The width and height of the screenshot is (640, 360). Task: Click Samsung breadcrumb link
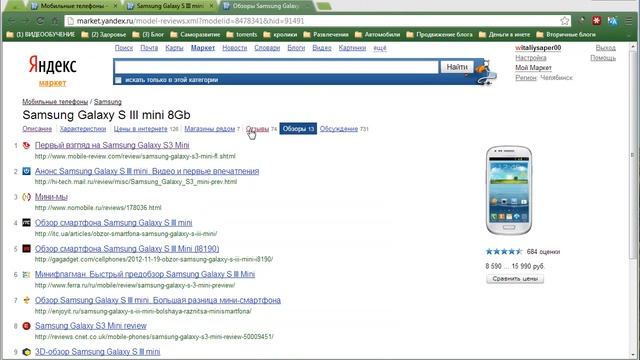108,102
